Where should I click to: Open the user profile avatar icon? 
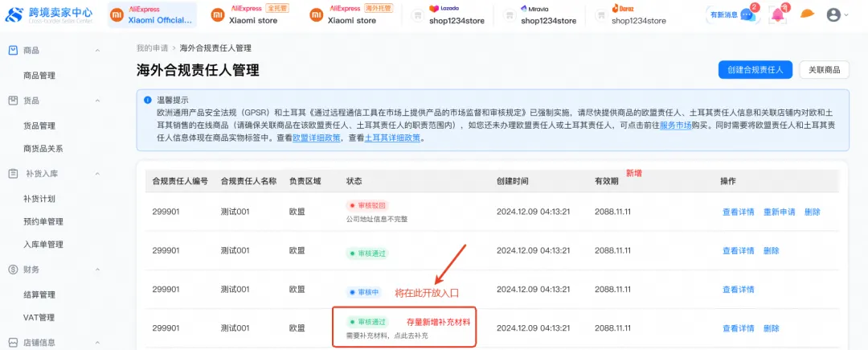click(x=833, y=15)
